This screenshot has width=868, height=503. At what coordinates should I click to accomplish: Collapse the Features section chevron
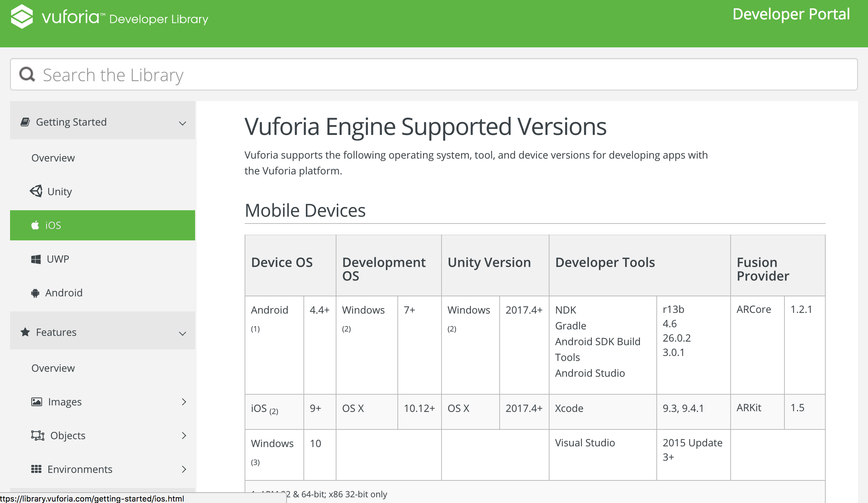click(x=183, y=333)
